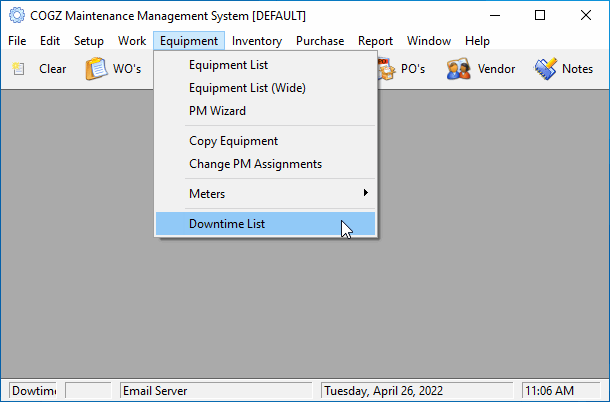This screenshot has width=610, height=402.
Task: Open the PO's package icon
Action: 386,69
